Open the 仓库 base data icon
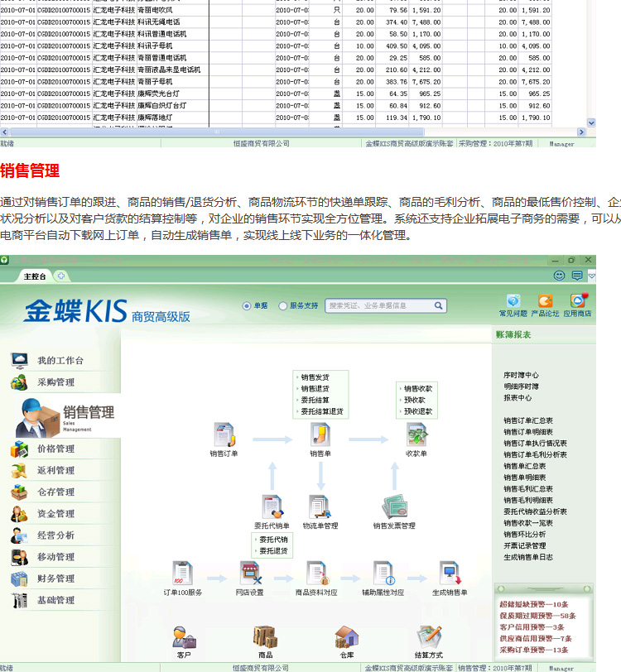 (x=347, y=637)
